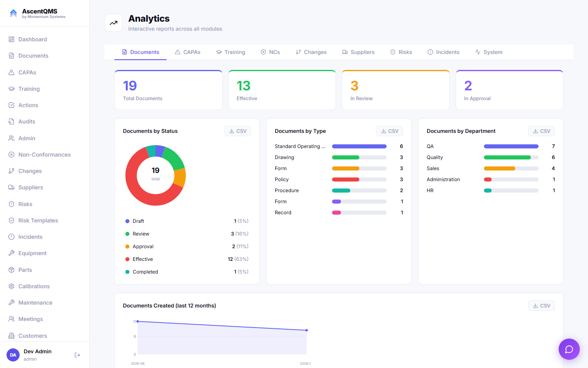Select the Documents analytics tab
This screenshot has width=588, height=368.
pos(140,52)
